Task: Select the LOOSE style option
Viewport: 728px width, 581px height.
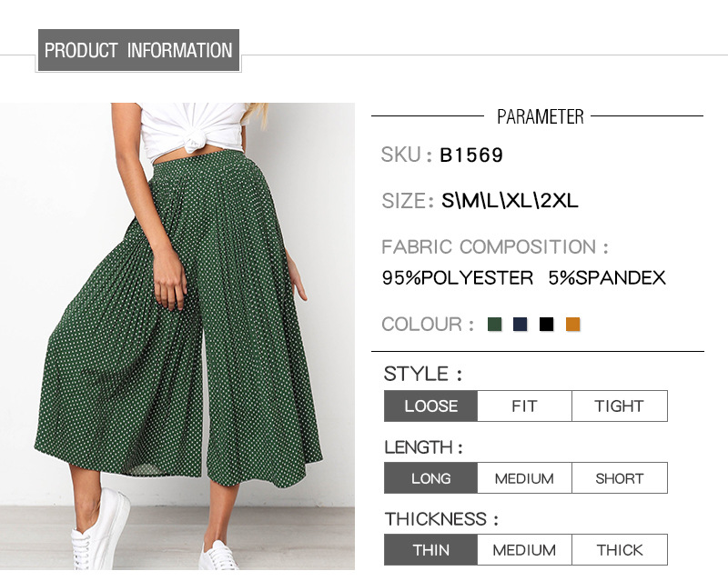Action: pyautogui.click(x=430, y=406)
